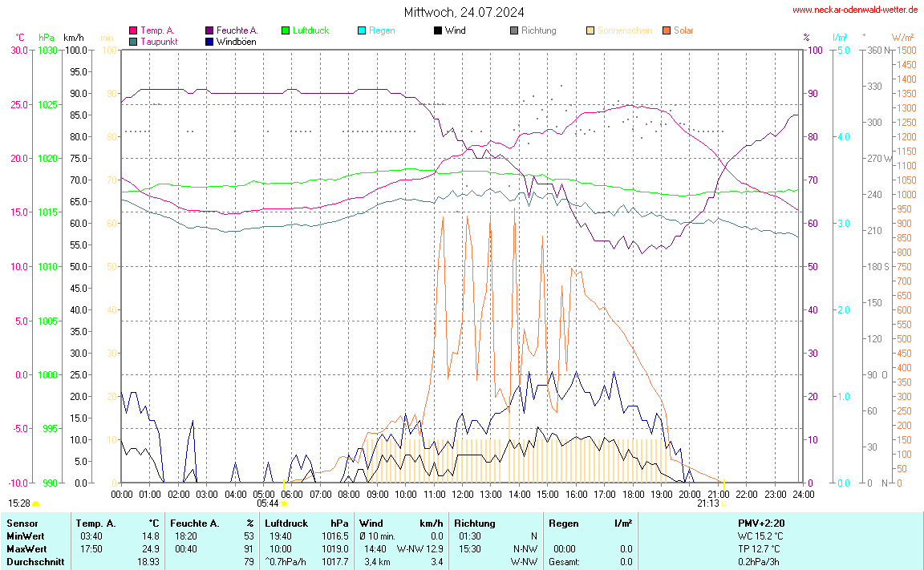Click the sunrise icon beside 05:44
This screenshot has width=924, height=570.
pos(284,503)
